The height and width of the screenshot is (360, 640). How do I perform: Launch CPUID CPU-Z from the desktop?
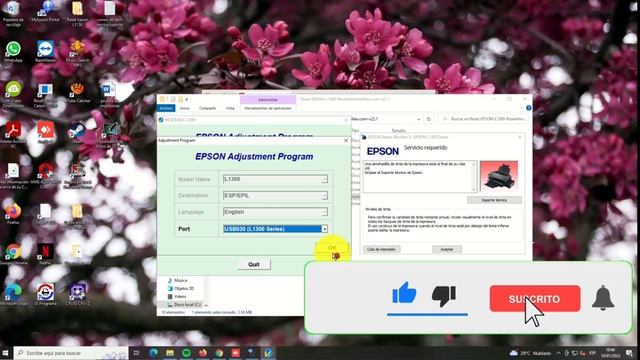tap(77, 295)
